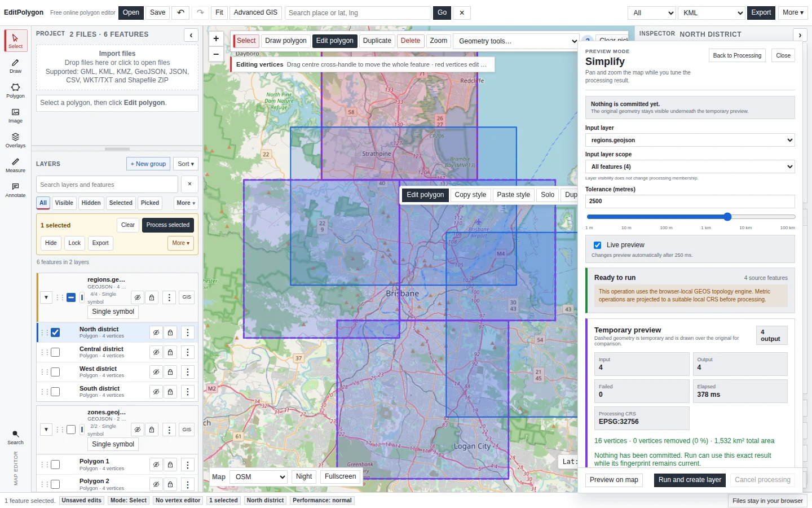Lock the regions.geojson layer
This screenshot has height=508, width=812.
[x=152, y=297]
